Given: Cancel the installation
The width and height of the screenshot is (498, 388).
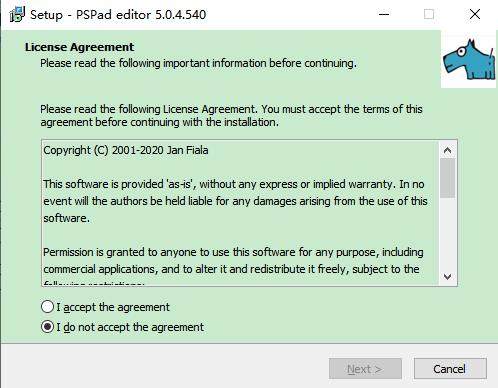Looking at the screenshot, I should click(450, 369).
